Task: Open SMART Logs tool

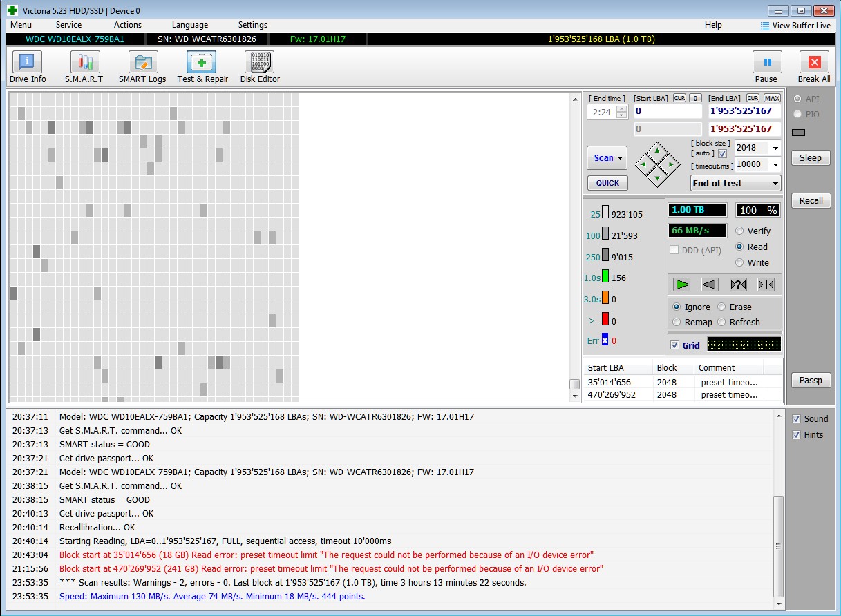Action: click(x=142, y=67)
